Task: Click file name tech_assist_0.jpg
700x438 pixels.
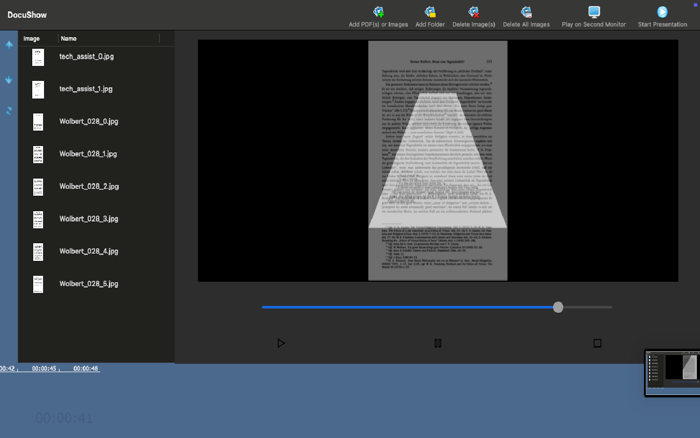Action: (87, 57)
